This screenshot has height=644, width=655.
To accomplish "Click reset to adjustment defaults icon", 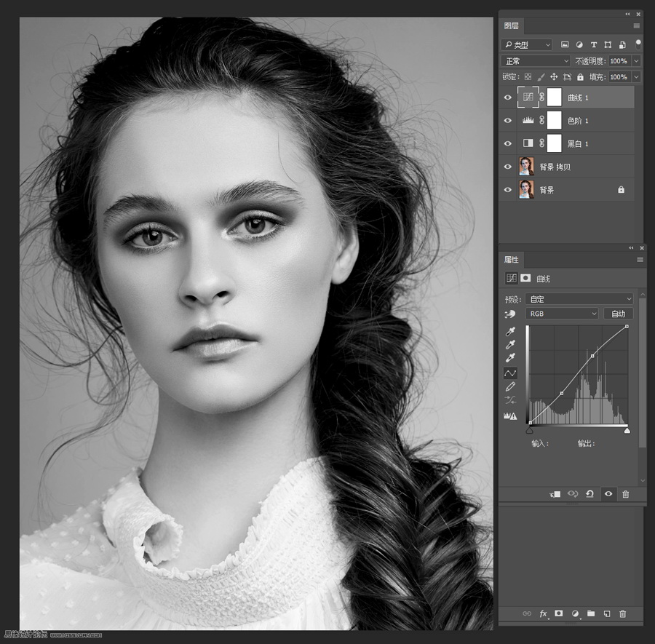I will coord(589,494).
